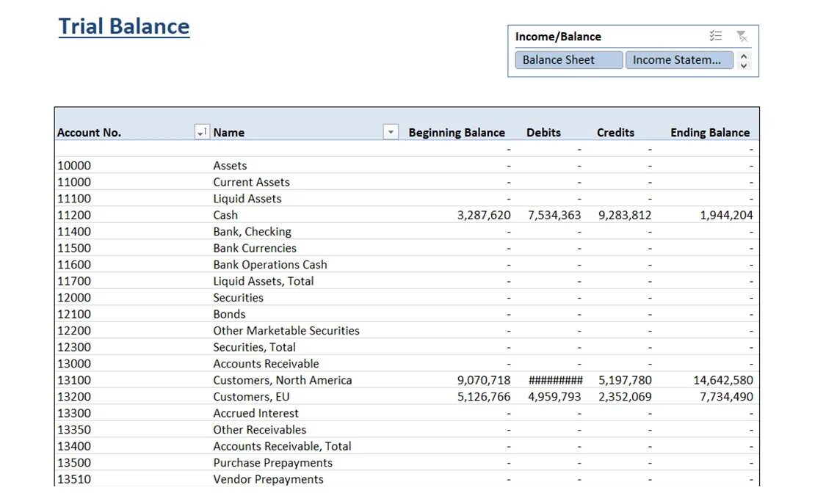Image resolution: width=837 pixels, height=504 pixels.
Task: Click the Trial Balance title
Action: click(124, 26)
